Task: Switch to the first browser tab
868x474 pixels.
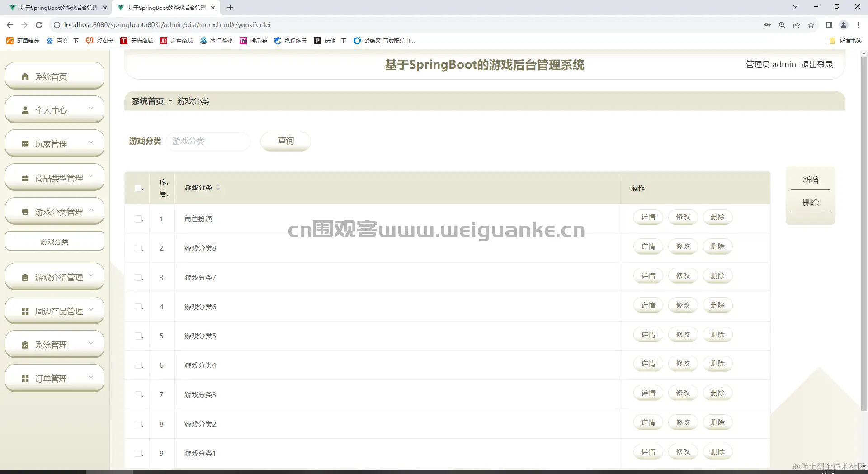Action: pos(58,8)
